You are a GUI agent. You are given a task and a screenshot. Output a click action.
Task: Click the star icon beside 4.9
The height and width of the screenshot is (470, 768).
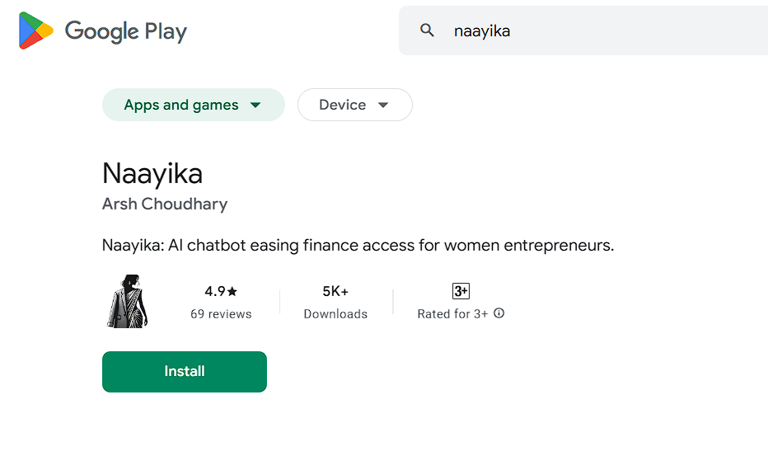[233, 291]
